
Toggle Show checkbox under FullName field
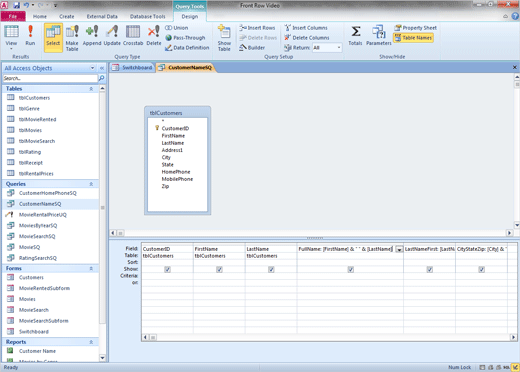coord(351,269)
